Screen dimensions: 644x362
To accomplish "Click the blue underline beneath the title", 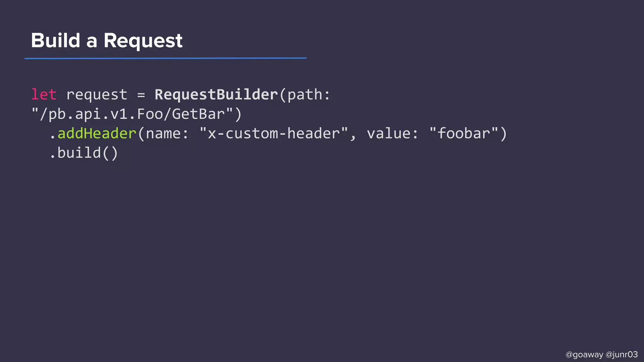I will pos(165,58).
